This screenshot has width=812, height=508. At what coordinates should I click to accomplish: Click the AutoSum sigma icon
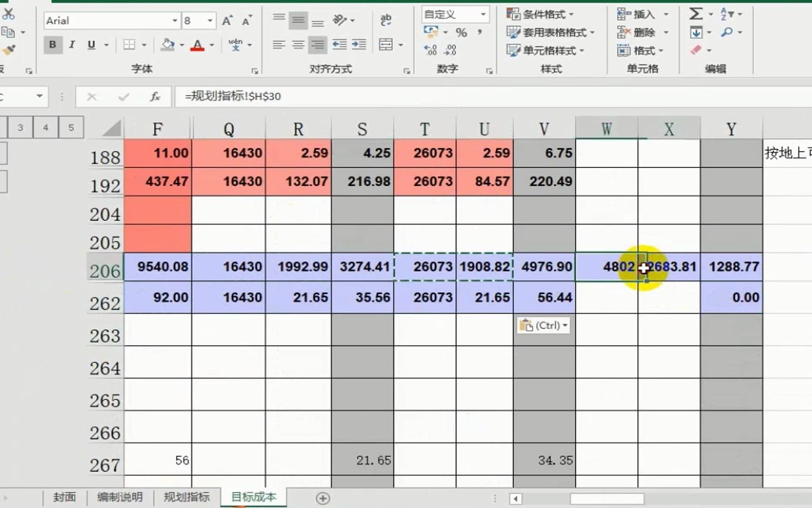pyautogui.click(x=696, y=14)
